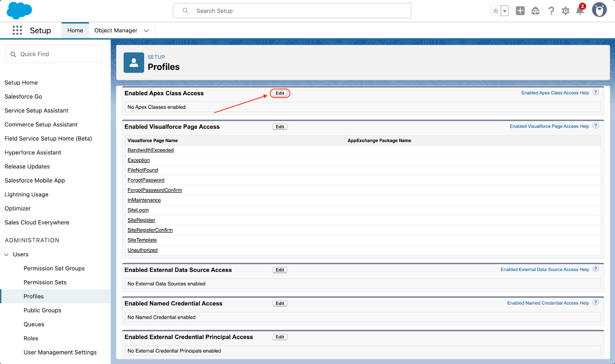
Task: Open the ForgotPasswordConfirm Visualforce page link
Action: click(155, 190)
